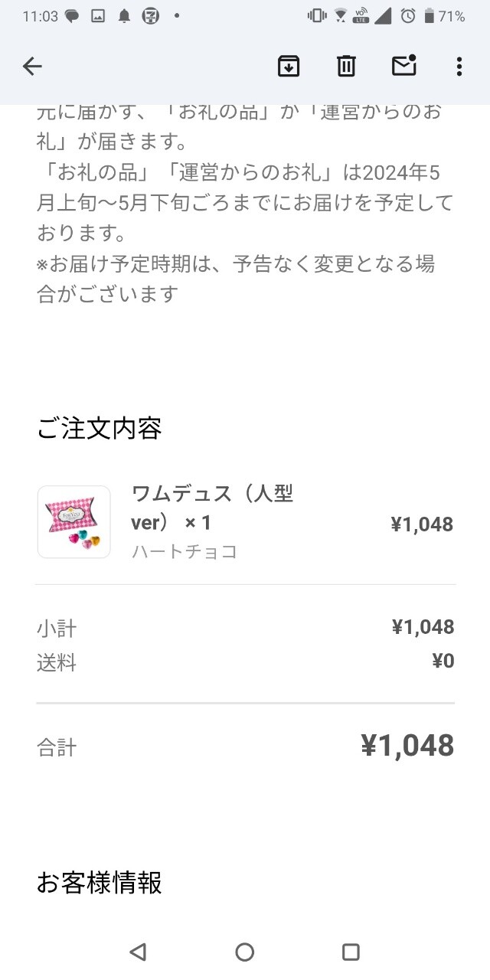Tap the Wi-Fi status icon

(x=340, y=16)
